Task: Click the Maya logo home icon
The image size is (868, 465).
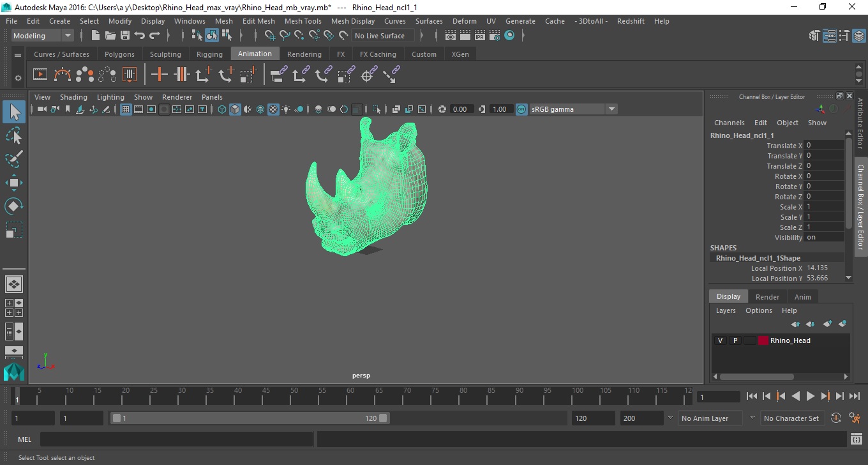Action: (14, 372)
